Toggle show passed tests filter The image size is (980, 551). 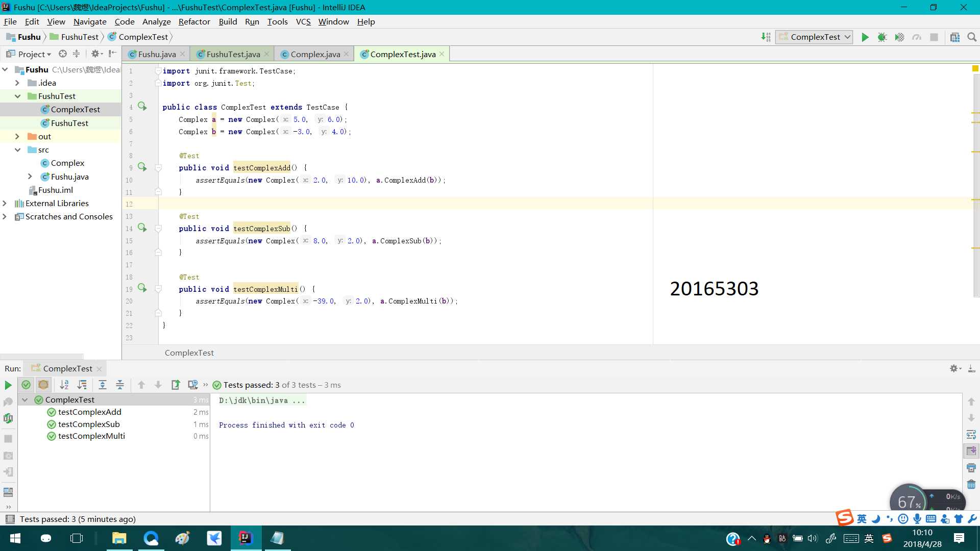[x=26, y=385]
